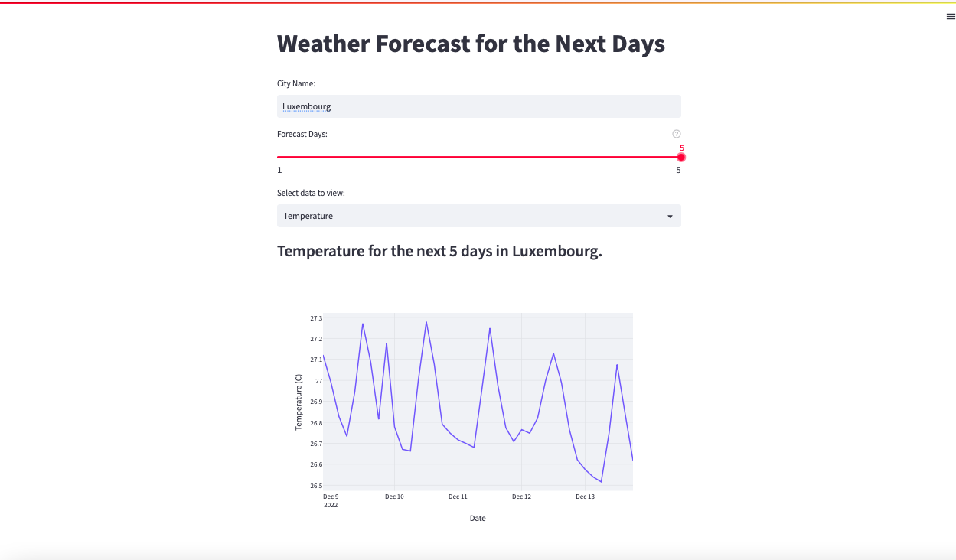Select the text 'Luxembourg' in the input
Screen dimensions: 956x560
pyautogui.click(x=306, y=106)
